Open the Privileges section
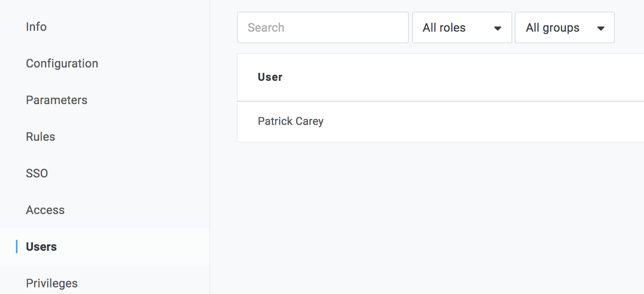Viewport: 644px width, 294px height. tap(52, 284)
